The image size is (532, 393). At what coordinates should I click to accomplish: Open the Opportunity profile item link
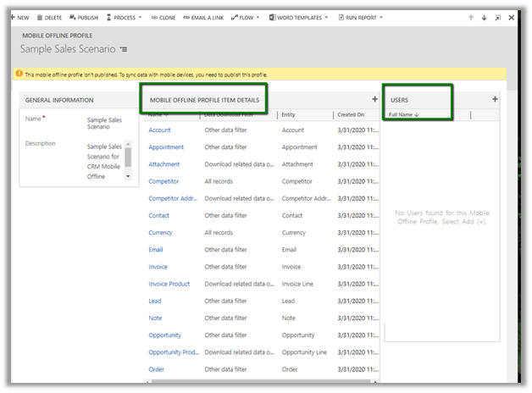coord(163,335)
